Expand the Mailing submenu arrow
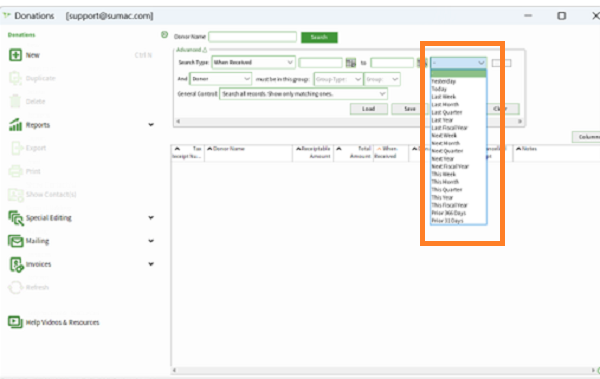 point(151,241)
